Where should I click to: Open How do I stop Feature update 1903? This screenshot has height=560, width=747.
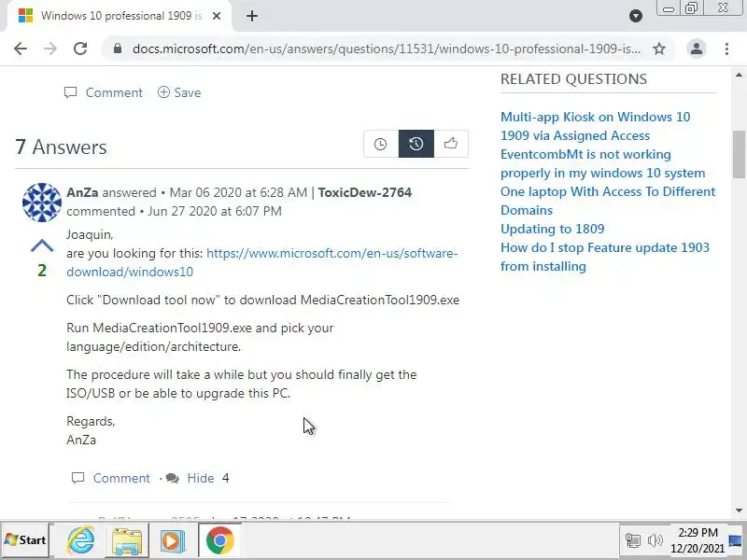pos(605,258)
